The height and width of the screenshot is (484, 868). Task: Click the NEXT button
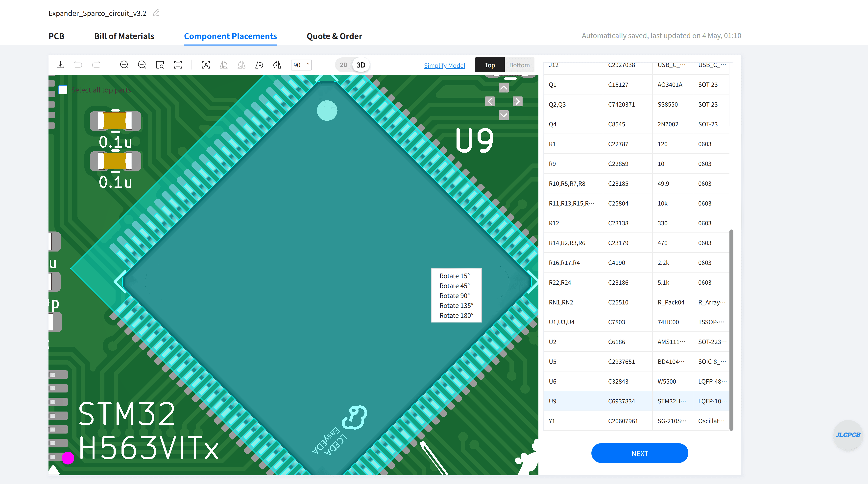[640, 453]
